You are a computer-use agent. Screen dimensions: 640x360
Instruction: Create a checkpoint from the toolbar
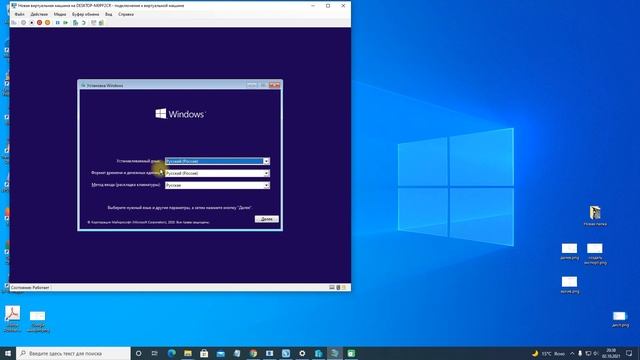pyautogui.click(x=76, y=23)
